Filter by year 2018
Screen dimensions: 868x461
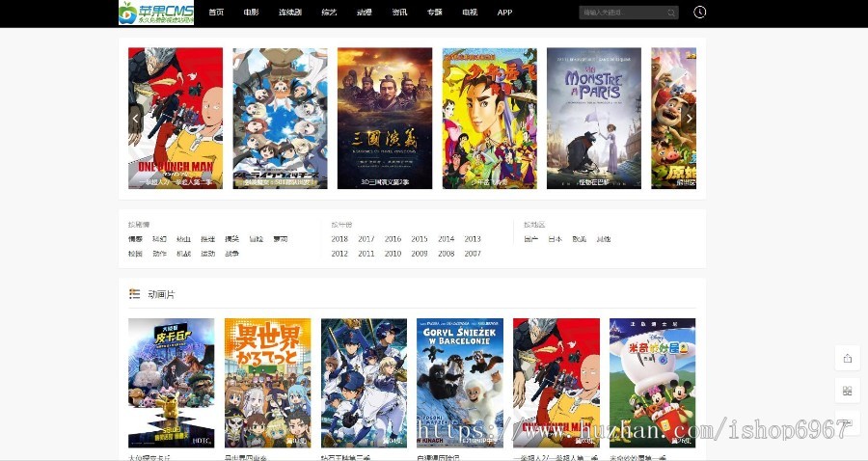[x=339, y=239]
